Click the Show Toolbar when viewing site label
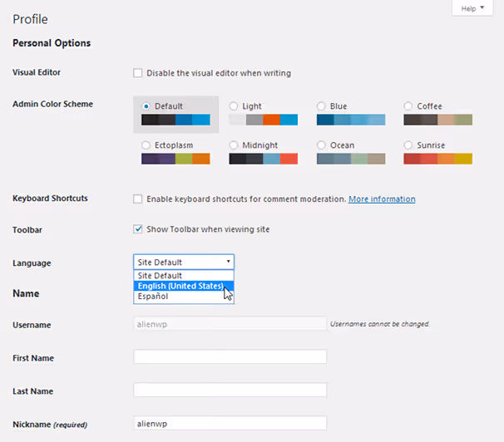The width and height of the screenshot is (504, 442). pos(208,229)
